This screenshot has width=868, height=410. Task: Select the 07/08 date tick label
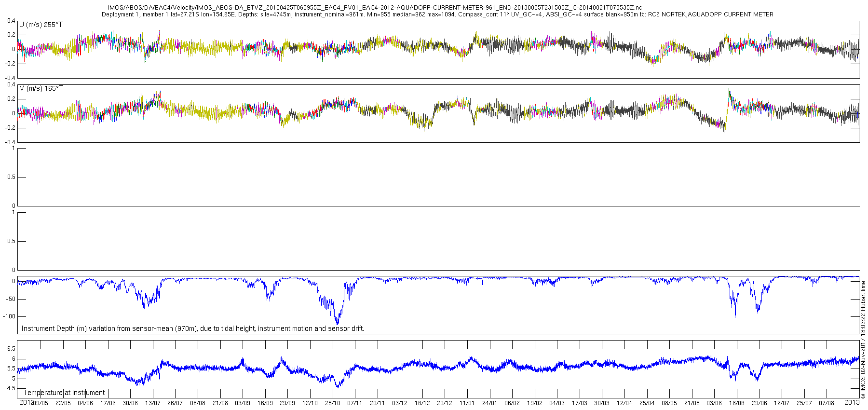pos(827,403)
